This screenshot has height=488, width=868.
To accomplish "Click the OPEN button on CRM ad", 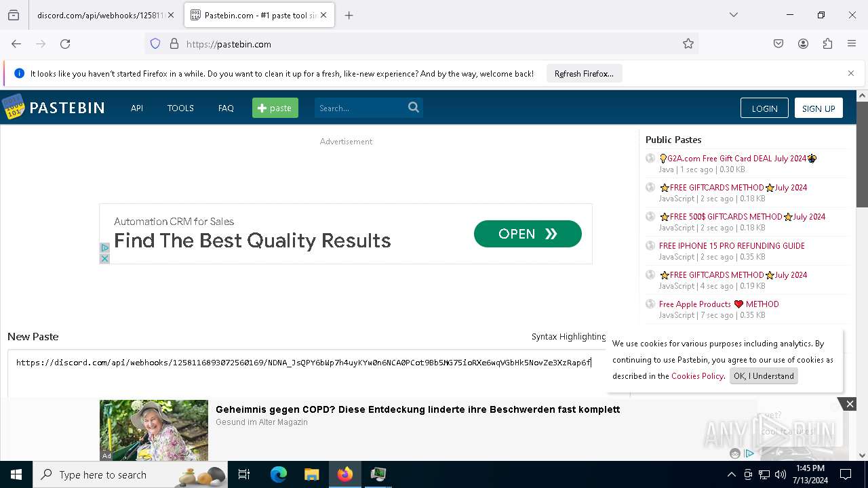I will tap(528, 234).
